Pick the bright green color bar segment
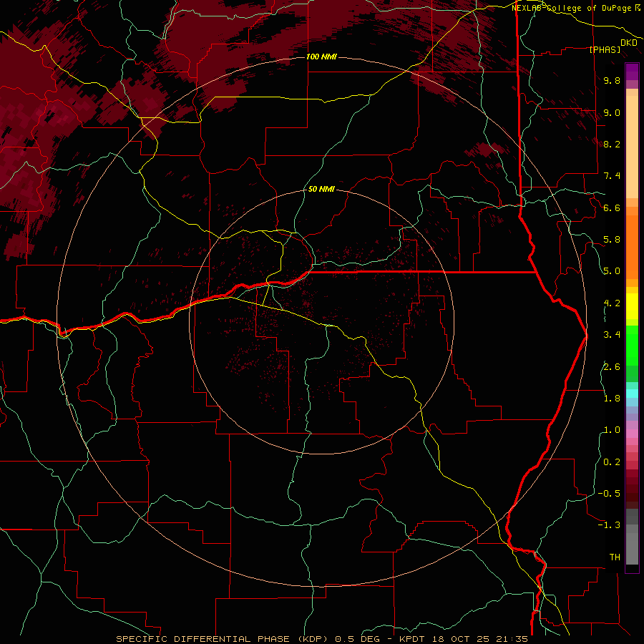 (x=632, y=346)
